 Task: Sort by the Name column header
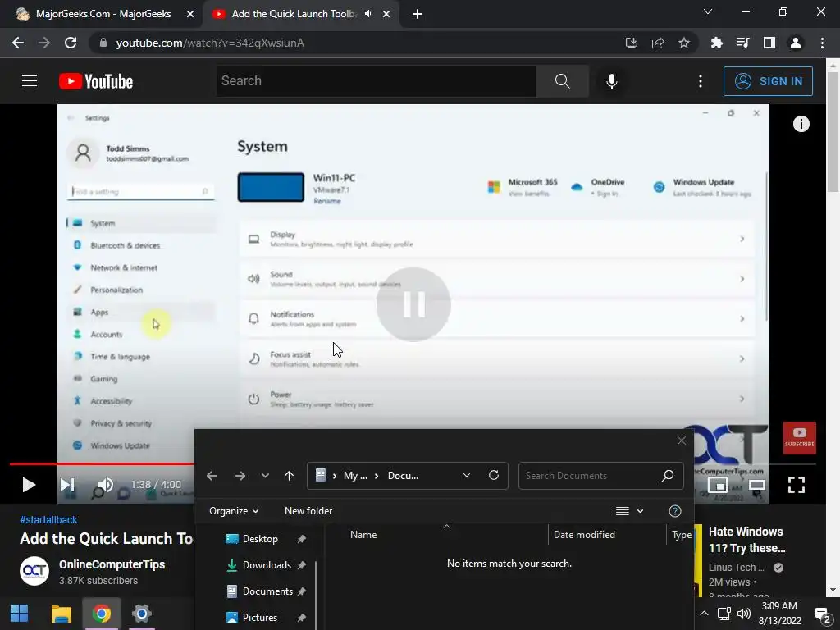(363, 535)
